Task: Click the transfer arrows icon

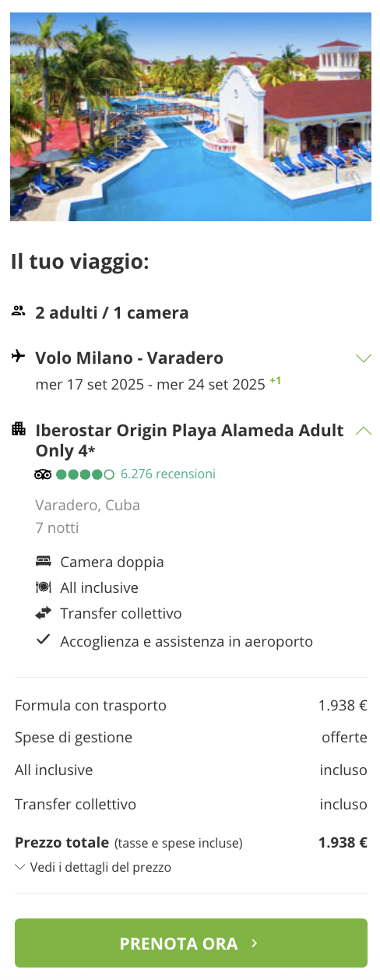Action: click(44, 613)
